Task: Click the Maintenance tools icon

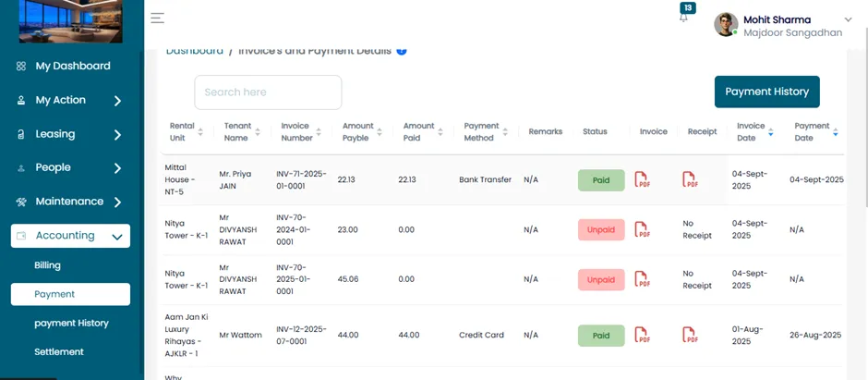Action: [x=21, y=202]
